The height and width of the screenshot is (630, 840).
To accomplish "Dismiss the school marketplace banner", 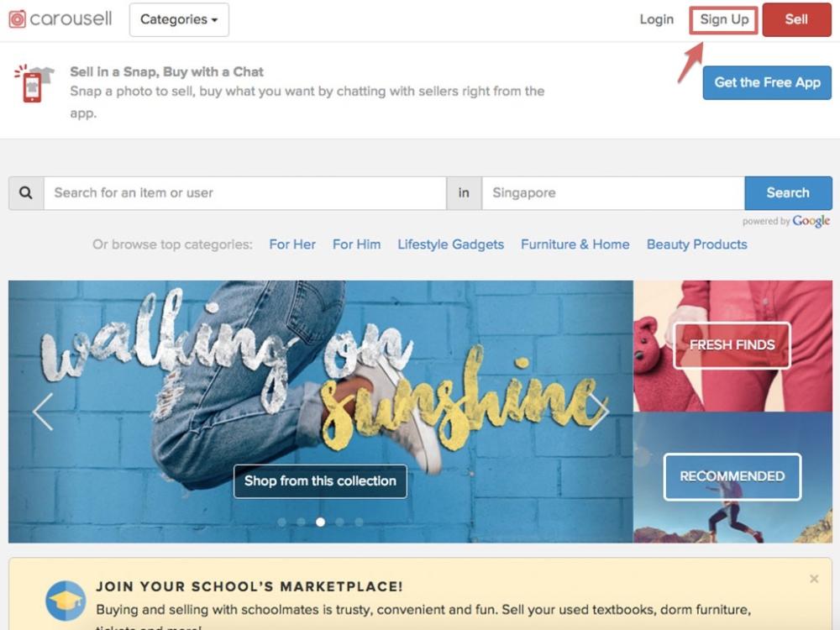I will pos(814,579).
